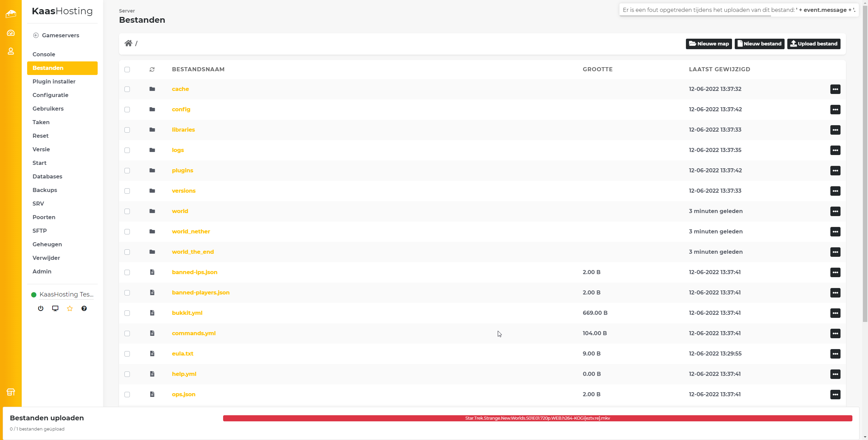The height and width of the screenshot is (440, 868).
Task: Click the monitor icon under server name
Action: point(55,308)
